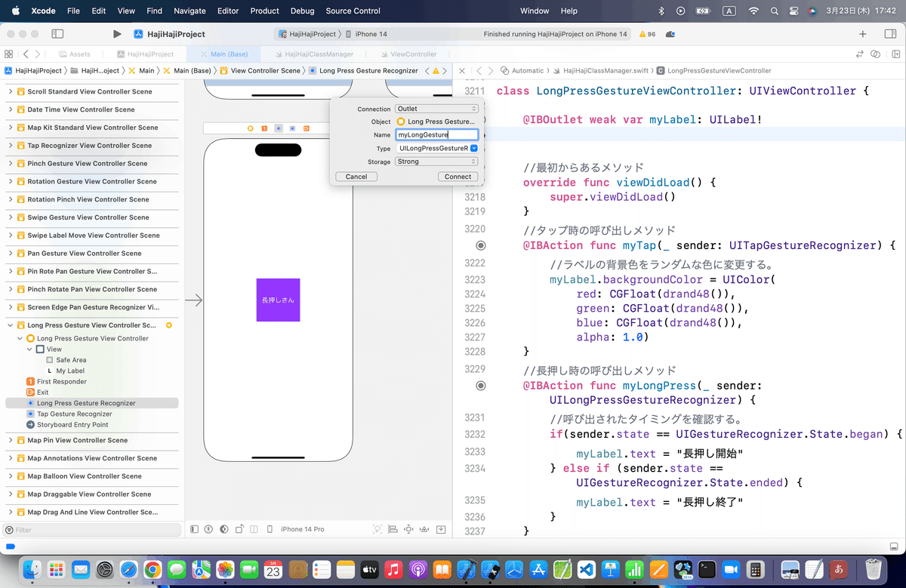The height and width of the screenshot is (588, 906).
Task: Expand the Swipe Gesture View Controller Scene
Action: [11, 217]
